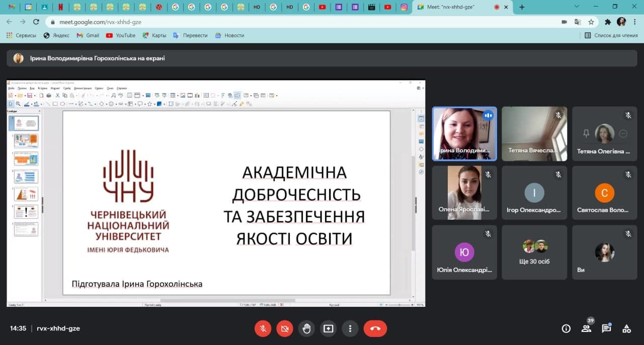644x345 pixels.
Task: Open a new browser tab
Action: click(522, 7)
